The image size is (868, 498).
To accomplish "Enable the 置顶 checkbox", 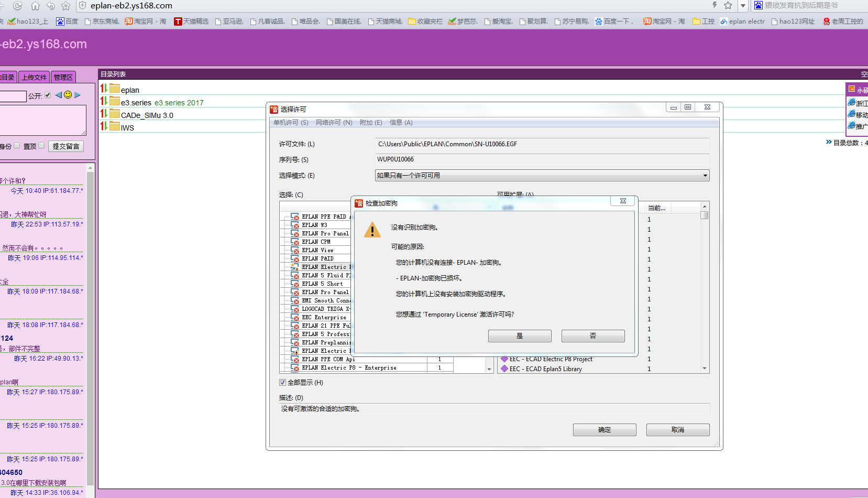I will [41, 146].
